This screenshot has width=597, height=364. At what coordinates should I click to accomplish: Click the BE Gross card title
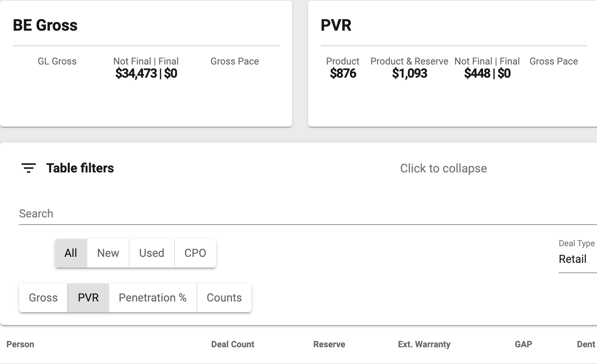click(45, 25)
